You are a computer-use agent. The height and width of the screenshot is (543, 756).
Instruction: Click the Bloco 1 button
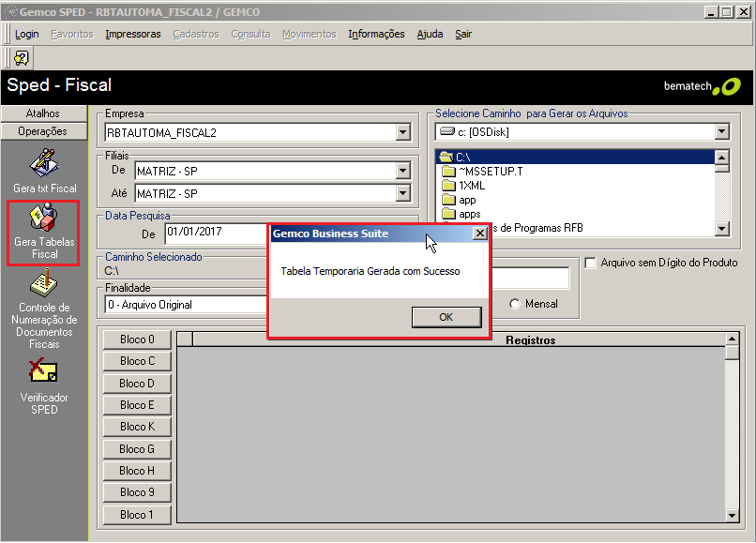coord(137,515)
